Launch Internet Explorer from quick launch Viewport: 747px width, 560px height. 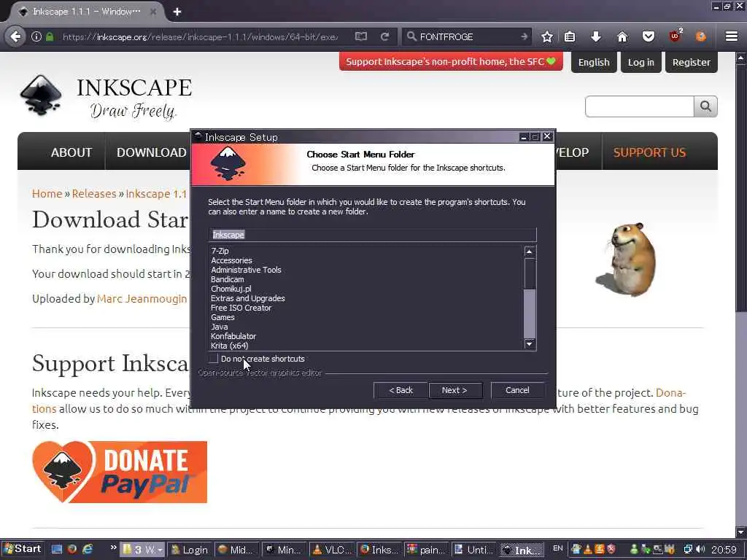(88, 549)
